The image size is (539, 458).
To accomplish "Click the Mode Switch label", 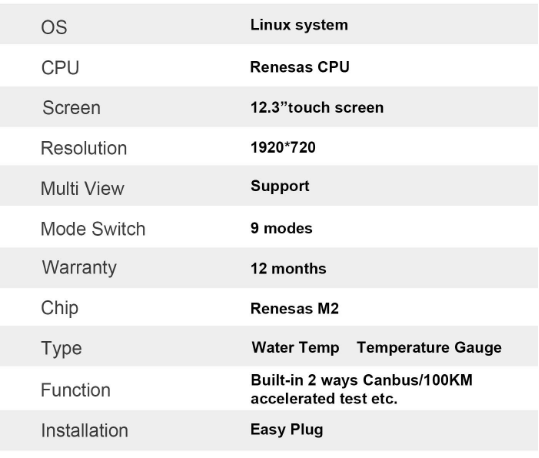I will click(x=93, y=229).
